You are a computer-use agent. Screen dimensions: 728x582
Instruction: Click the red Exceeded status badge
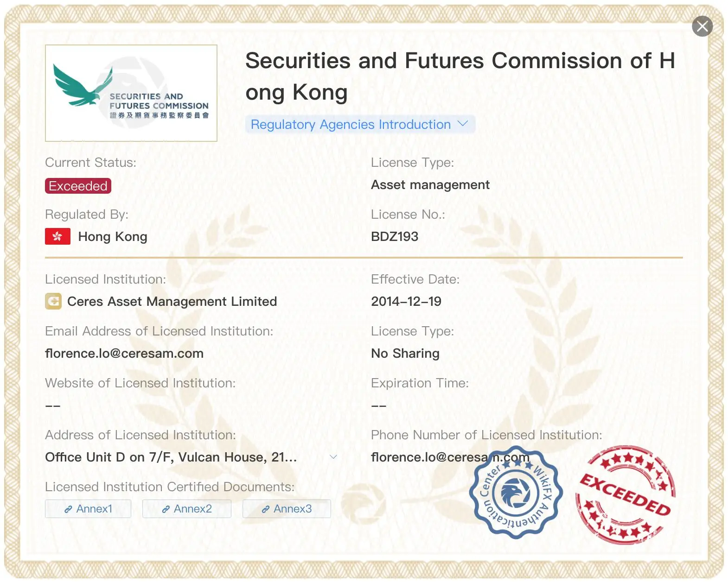tap(78, 186)
